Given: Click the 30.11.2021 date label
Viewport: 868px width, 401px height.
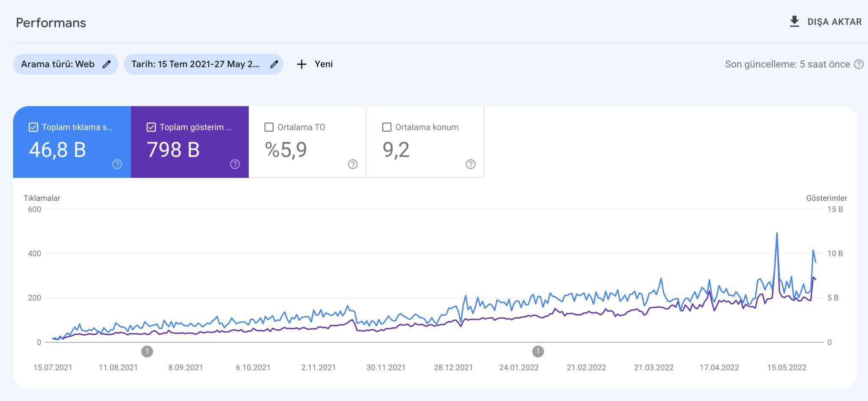Looking at the screenshot, I should (386, 367).
